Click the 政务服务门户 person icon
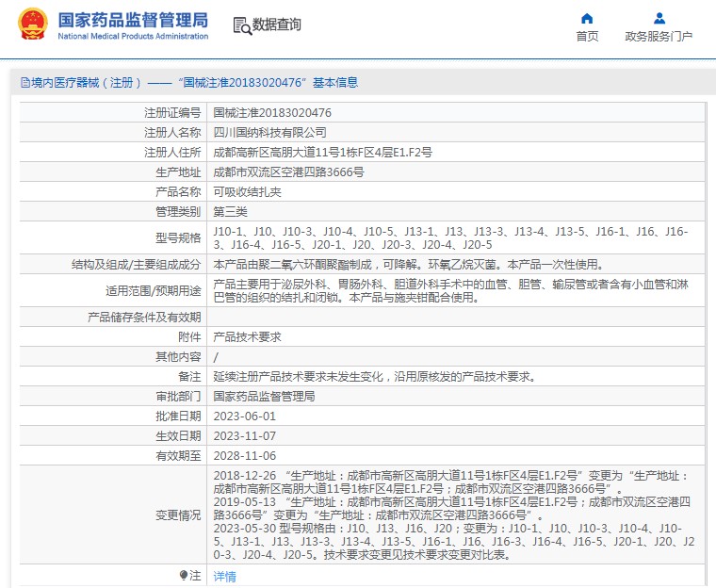This screenshot has height=588, width=716. pos(659,18)
